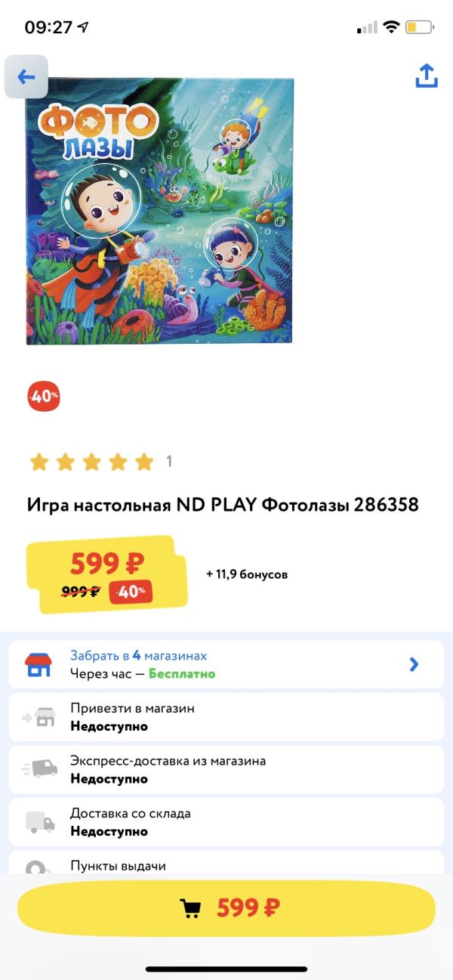The height and width of the screenshot is (980, 453).
Task: Tap the deliver-to-store icon
Action: 38,718
